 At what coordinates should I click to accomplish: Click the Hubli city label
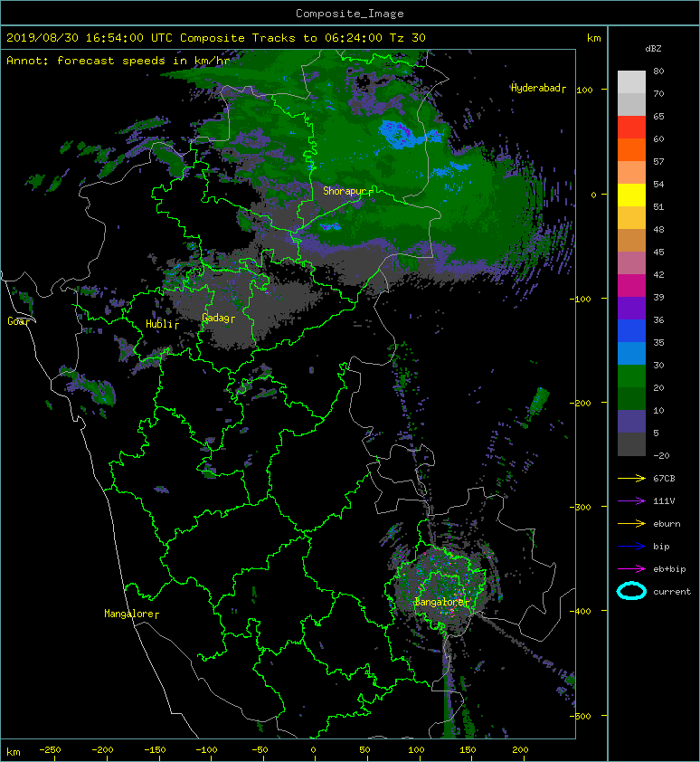tap(162, 324)
